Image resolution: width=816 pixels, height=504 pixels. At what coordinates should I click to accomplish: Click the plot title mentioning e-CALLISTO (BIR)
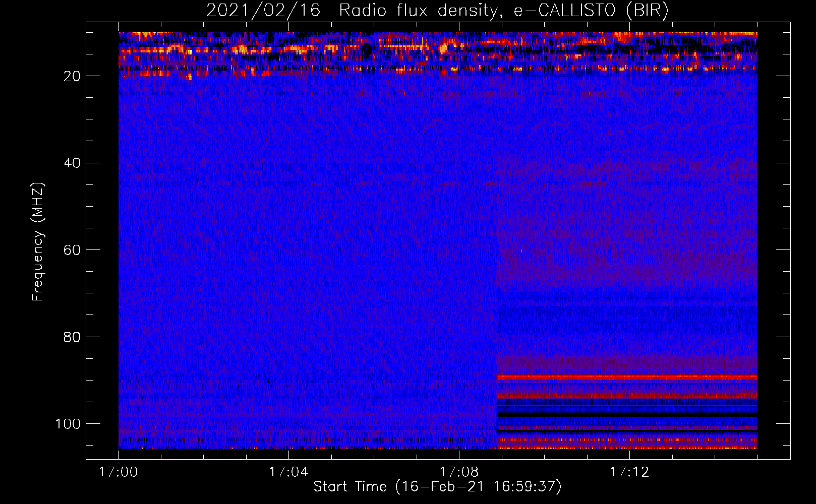coord(437,11)
